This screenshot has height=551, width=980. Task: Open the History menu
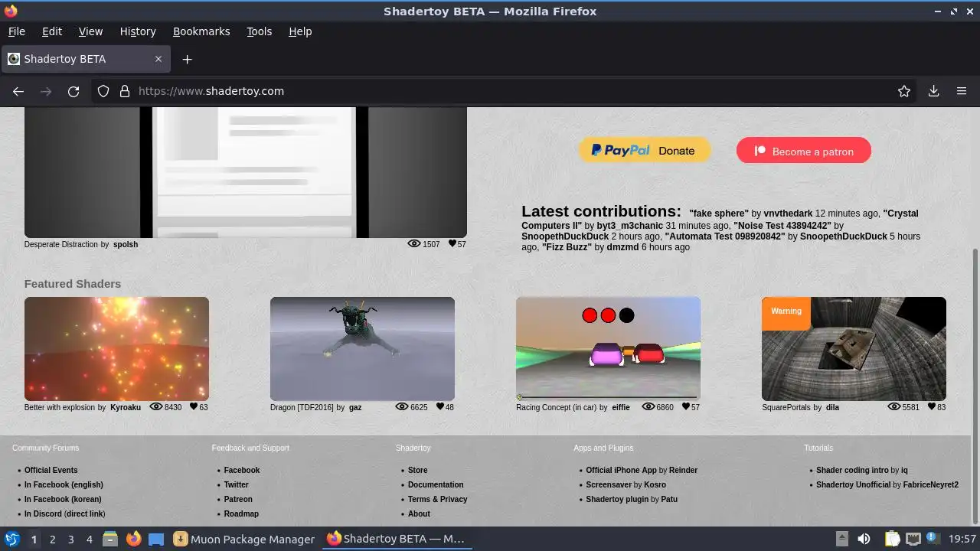click(138, 31)
